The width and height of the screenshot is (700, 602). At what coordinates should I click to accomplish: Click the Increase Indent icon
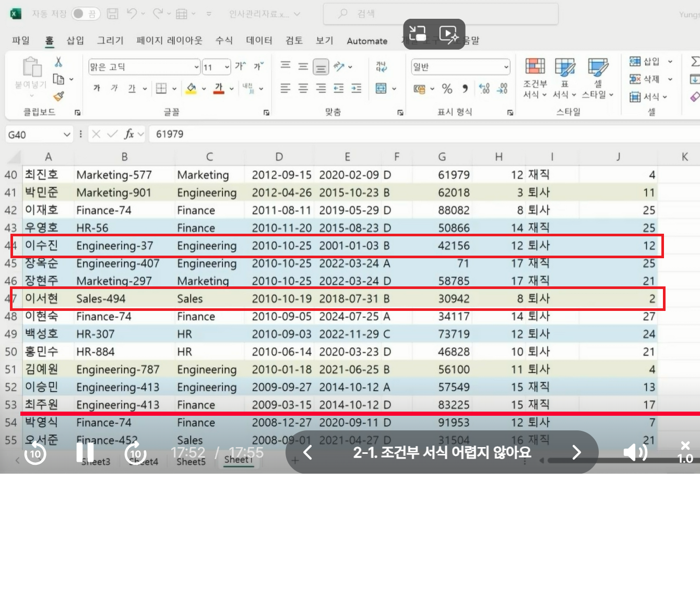357,88
